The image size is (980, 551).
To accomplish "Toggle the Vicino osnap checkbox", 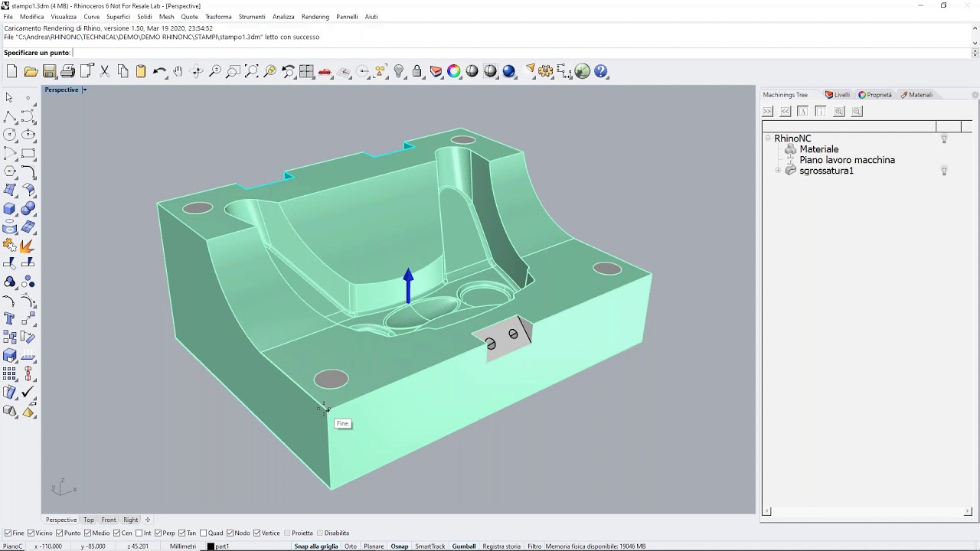I will (31, 533).
